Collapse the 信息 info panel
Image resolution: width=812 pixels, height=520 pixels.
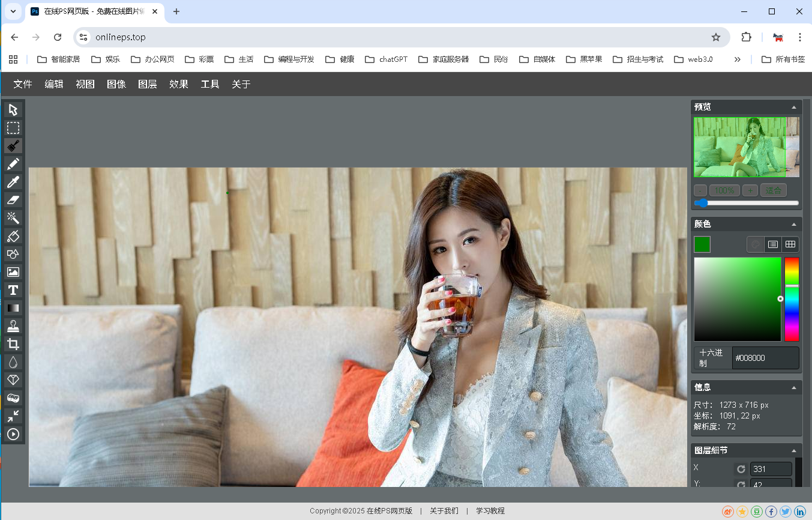(794, 388)
